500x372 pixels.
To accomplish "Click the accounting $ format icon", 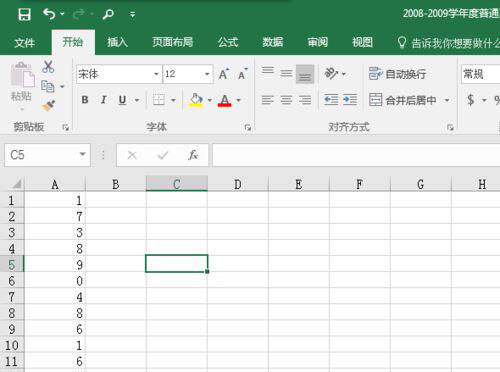I will click(471, 100).
